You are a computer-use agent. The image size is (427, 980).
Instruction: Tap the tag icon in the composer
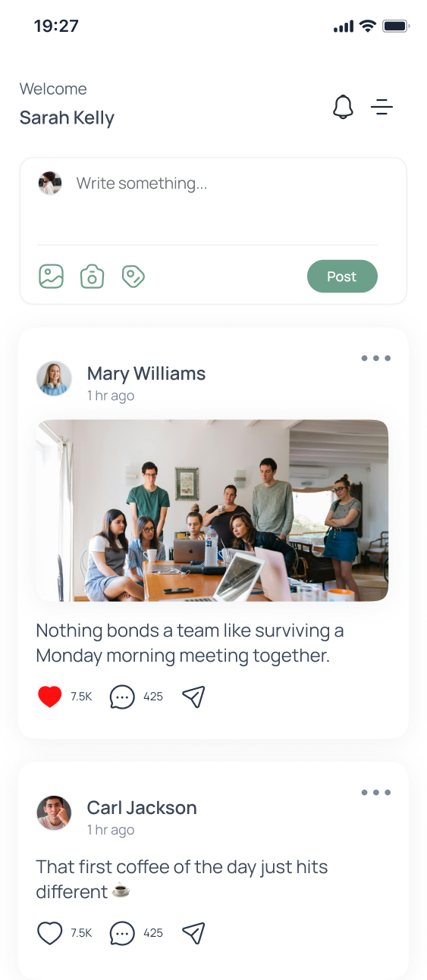(x=133, y=276)
